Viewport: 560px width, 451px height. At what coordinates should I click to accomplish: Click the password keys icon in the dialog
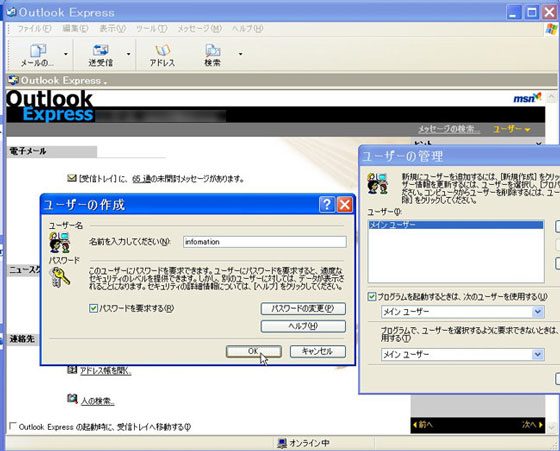[60, 277]
